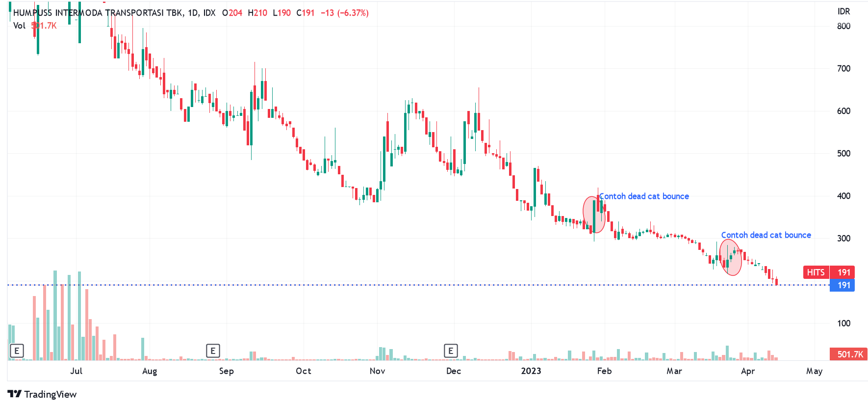
Task: Click the L190 low value
Action: coord(282,13)
